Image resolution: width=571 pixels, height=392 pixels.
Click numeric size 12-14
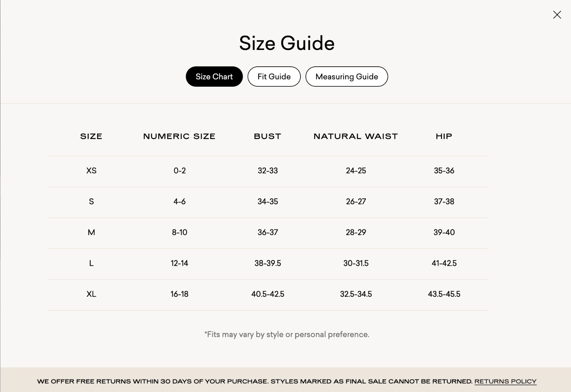pos(180,263)
